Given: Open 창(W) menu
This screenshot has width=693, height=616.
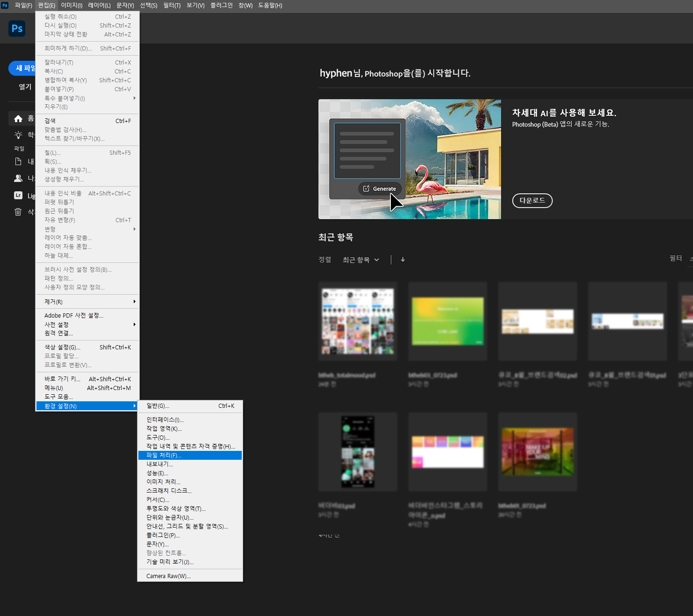Looking at the screenshot, I should 245,5.
